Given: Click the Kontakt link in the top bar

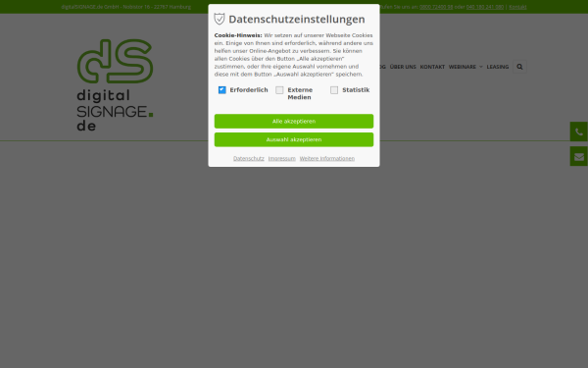Looking at the screenshot, I should (x=517, y=7).
